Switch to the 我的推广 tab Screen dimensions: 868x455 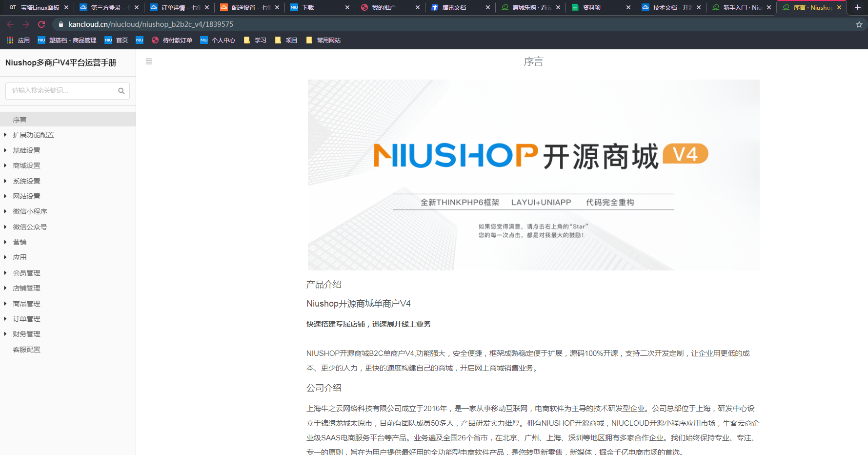coord(390,7)
